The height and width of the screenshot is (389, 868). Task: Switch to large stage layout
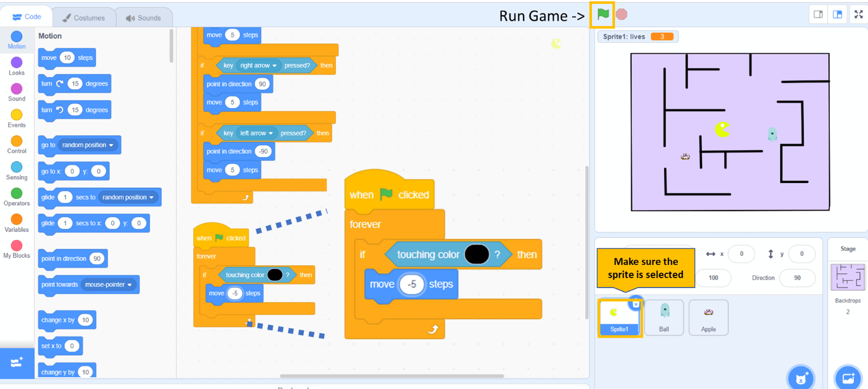[x=837, y=14]
